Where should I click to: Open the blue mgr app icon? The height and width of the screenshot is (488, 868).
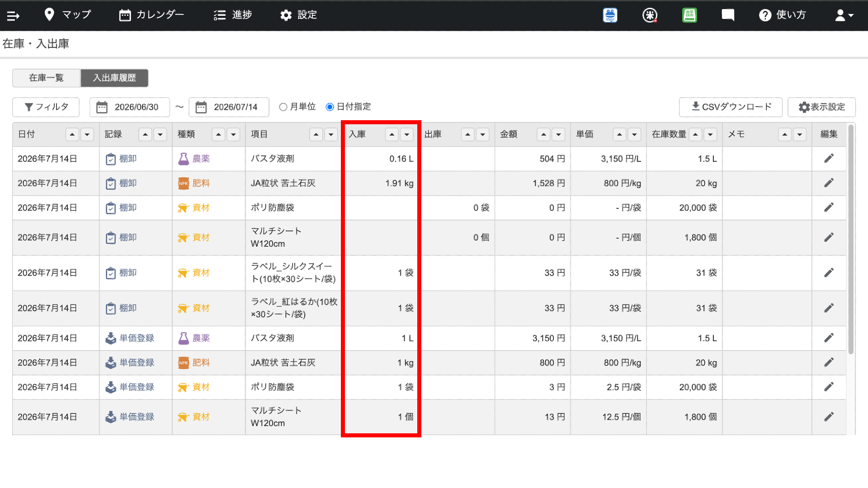pos(610,15)
